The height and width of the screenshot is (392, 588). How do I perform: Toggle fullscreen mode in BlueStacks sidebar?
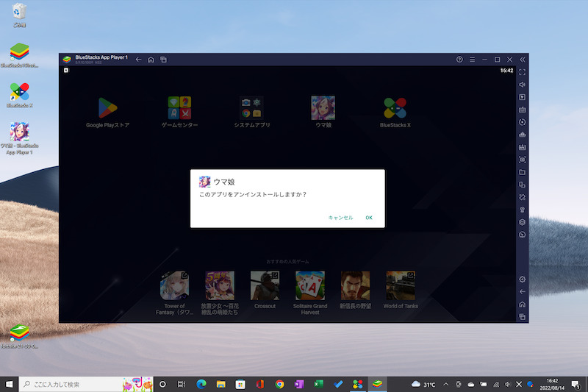(x=522, y=72)
